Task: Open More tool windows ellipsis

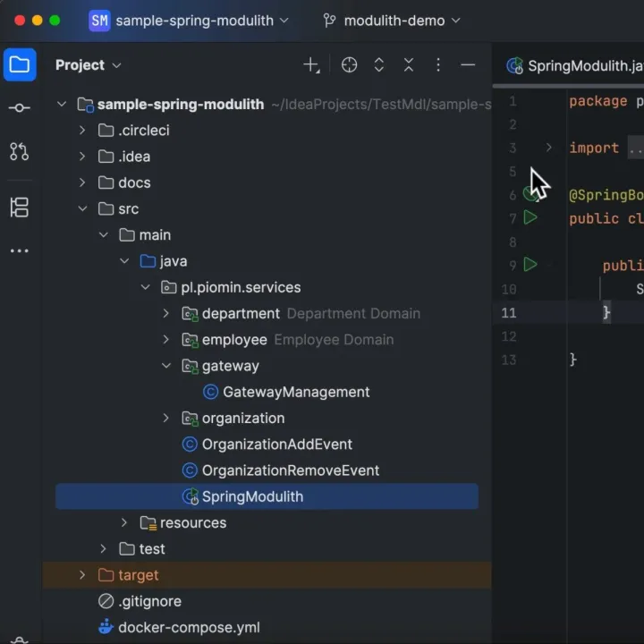Action: [20, 250]
